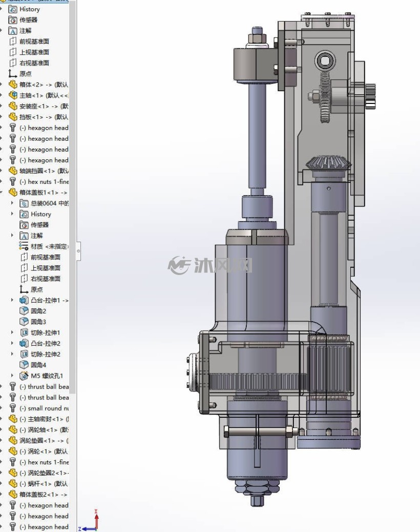This screenshot has height=532, width=420.
Task: Select the 涡轮<1> component
Action: point(44,451)
